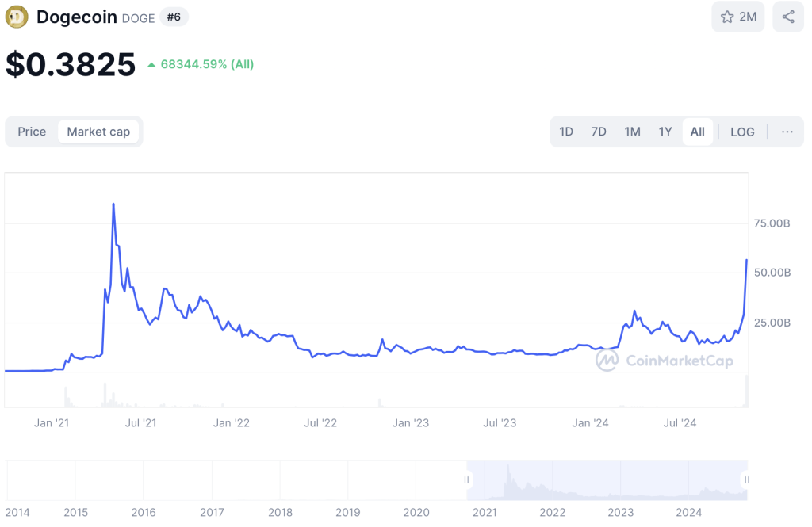
Task: Click the Jan '22 axis label
Action: [232, 423]
